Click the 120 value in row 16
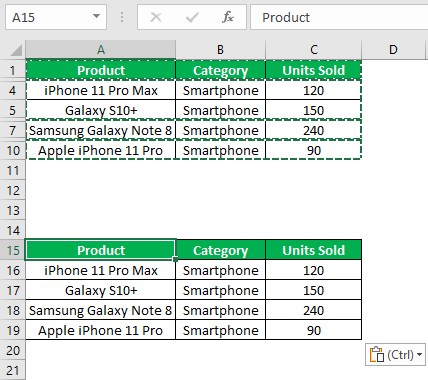 coord(314,270)
